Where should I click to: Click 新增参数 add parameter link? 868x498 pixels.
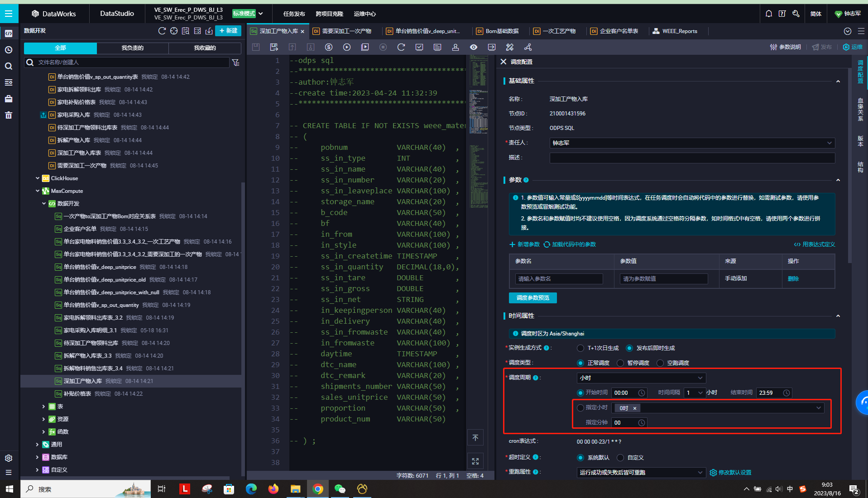click(x=525, y=244)
